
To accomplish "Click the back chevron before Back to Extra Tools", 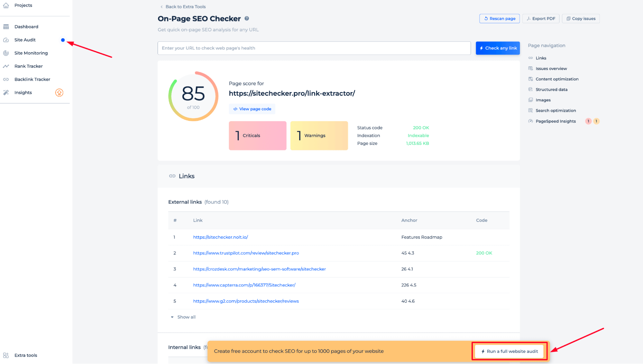I will 161,7.
